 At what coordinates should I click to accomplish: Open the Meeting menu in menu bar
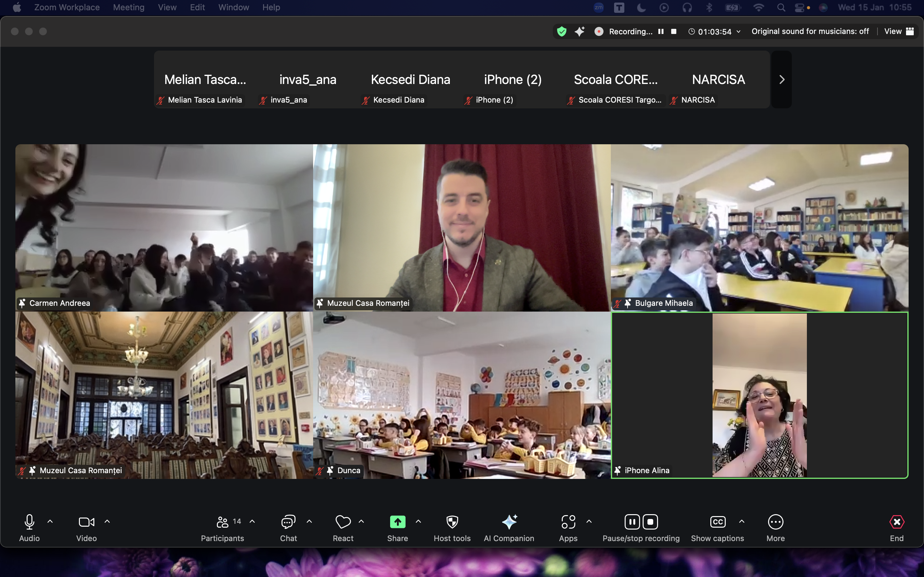(x=129, y=7)
